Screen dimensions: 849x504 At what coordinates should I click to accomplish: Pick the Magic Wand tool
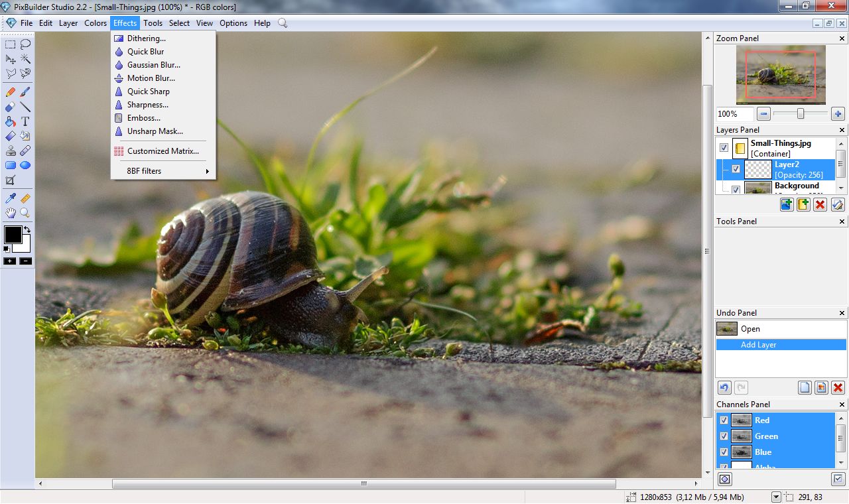pyautogui.click(x=25, y=59)
